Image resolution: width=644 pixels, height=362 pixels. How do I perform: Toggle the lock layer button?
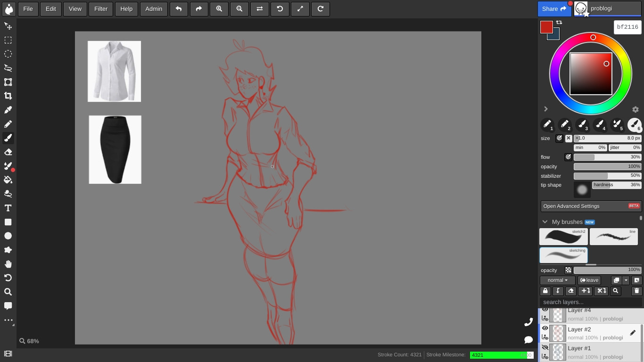545,291
